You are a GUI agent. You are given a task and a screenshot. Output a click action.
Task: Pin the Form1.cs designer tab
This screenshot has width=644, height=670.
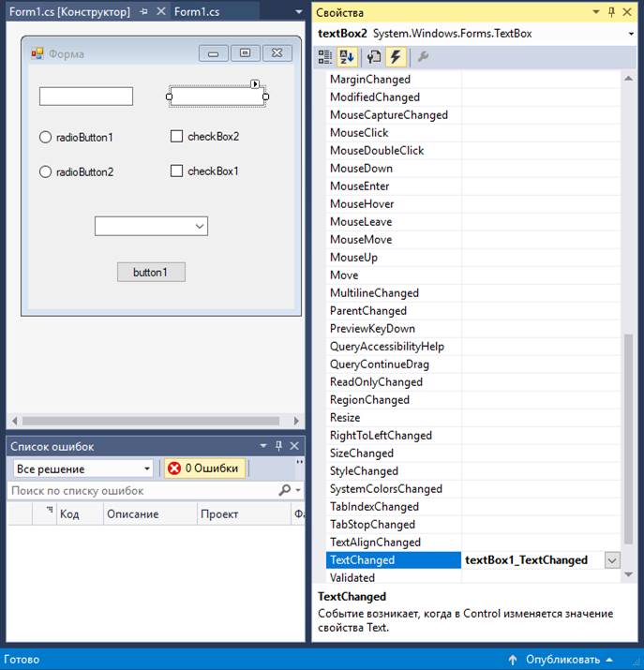pos(144,12)
